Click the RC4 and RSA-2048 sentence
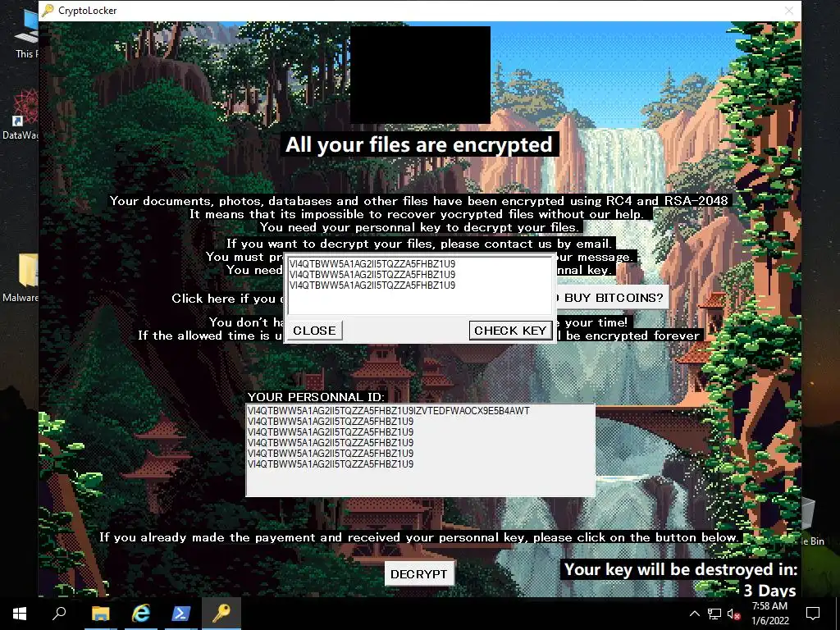Image resolution: width=840 pixels, height=630 pixels. pyautogui.click(x=419, y=201)
